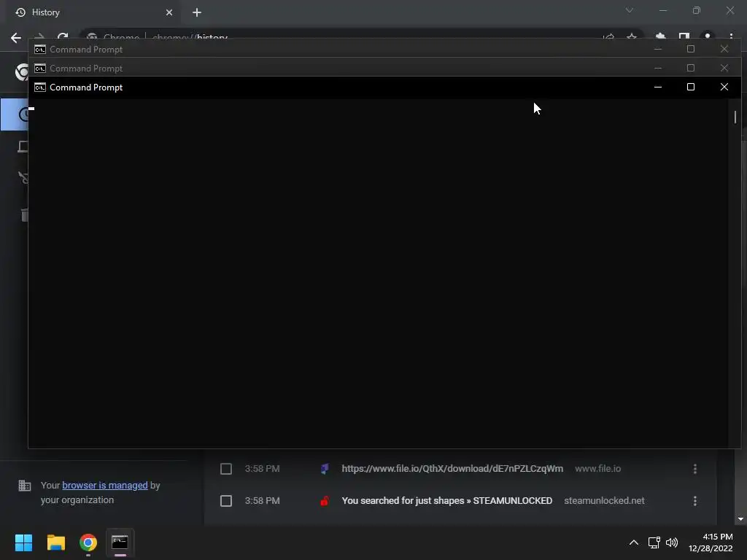This screenshot has height=560, width=747.
Task: Open more actions for STEAMUNLOCKED entry
Action: point(695,501)
